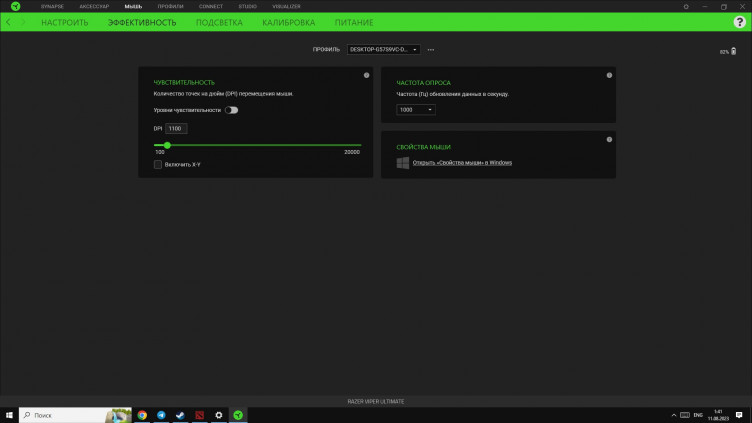Open Steam from the taskbar
752x423 pixels.
180,414
